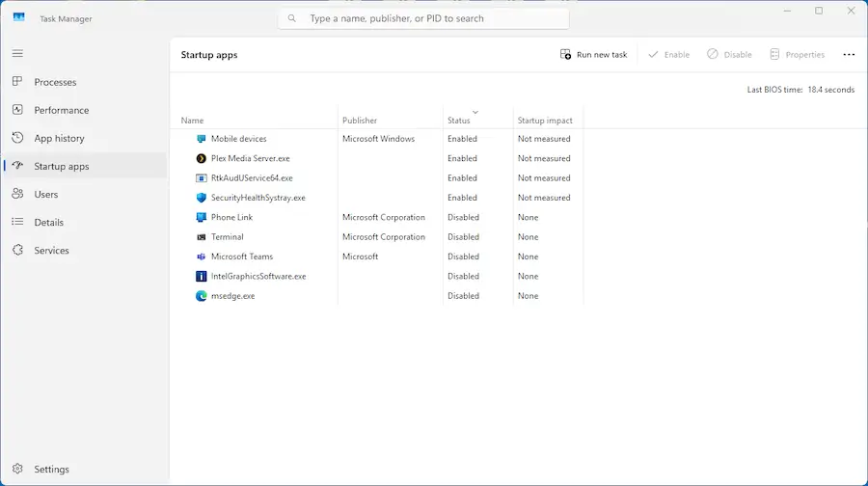Select SecurityHealthSystray.exe row name

coord(258,198)
